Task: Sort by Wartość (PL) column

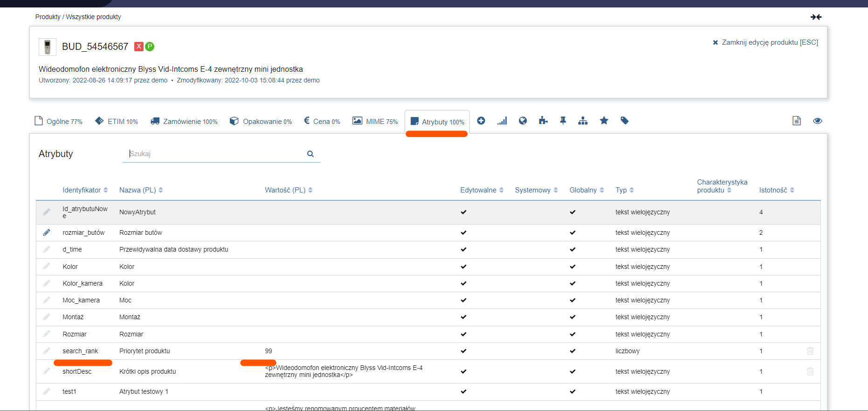Action: point(289,190)
